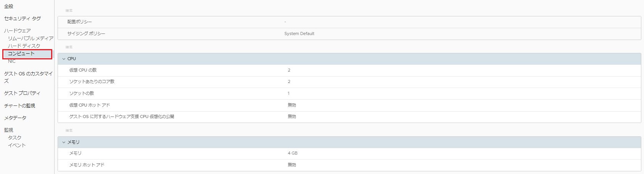Click the ソケットの数 value 1

click(289, 93)
